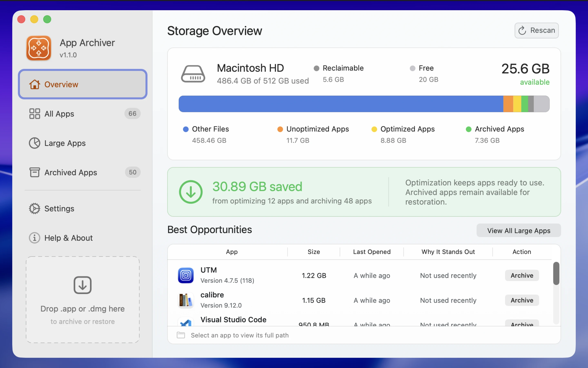Viewport: 588px width, 368px height.
Task: Click the drop zone download arrow icon
Action: [83, 285]
